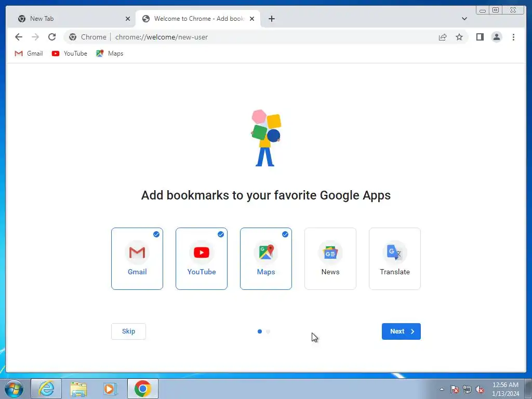Image resolution: width=532 pixels, height=399 pixels.
Task: Open the side panel icon
Action: pos(480,37)
